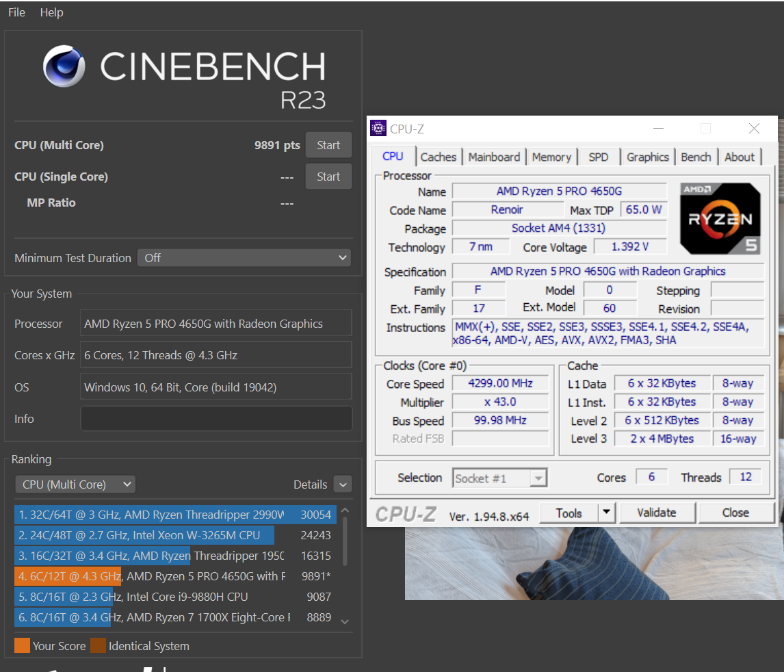
Task: Click the AMD Ryzen 5 logo badge
Action: point(720,218)
